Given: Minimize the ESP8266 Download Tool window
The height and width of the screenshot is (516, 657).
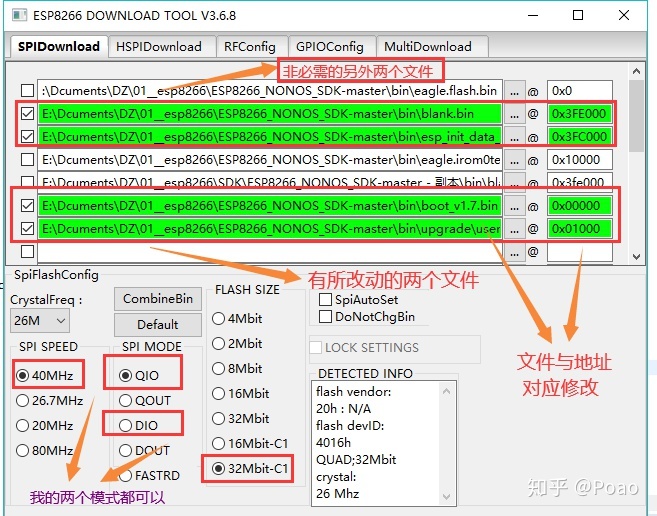Looking at the screenshot, I should [x=533, y=16].
